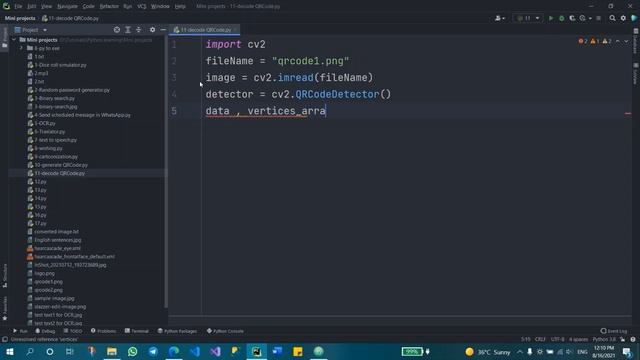Start debugging with the green bug icon
Viewport: 640px width, 360px height.
pos(561,18)
